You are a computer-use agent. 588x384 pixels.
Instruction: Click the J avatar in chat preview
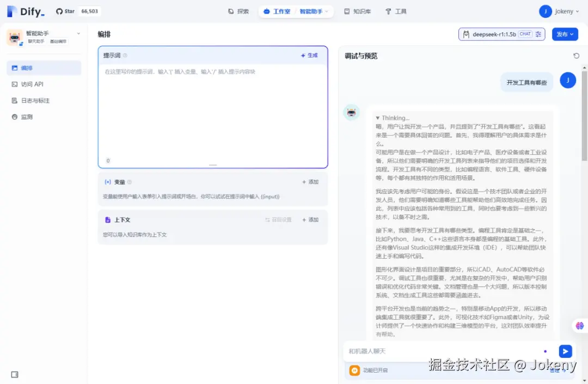(x=568, y=80)
